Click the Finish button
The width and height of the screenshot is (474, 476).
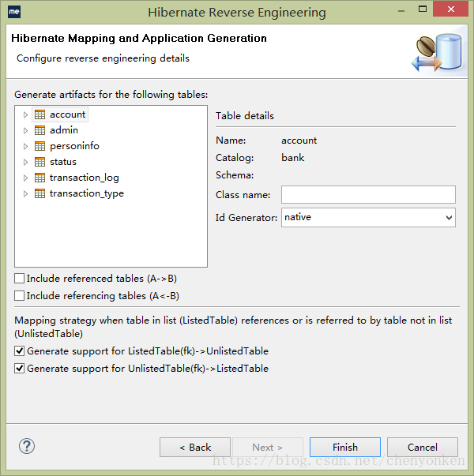[345, 447]
